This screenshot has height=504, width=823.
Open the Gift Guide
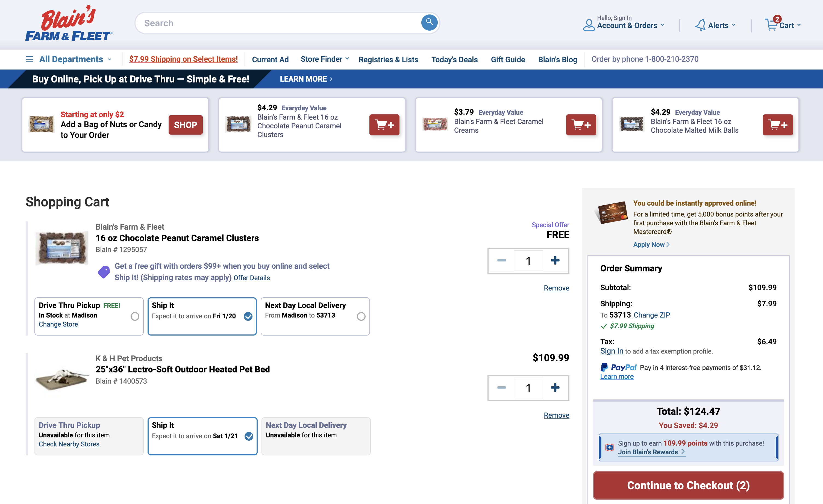pyautogui.click(x=508, y=60)
